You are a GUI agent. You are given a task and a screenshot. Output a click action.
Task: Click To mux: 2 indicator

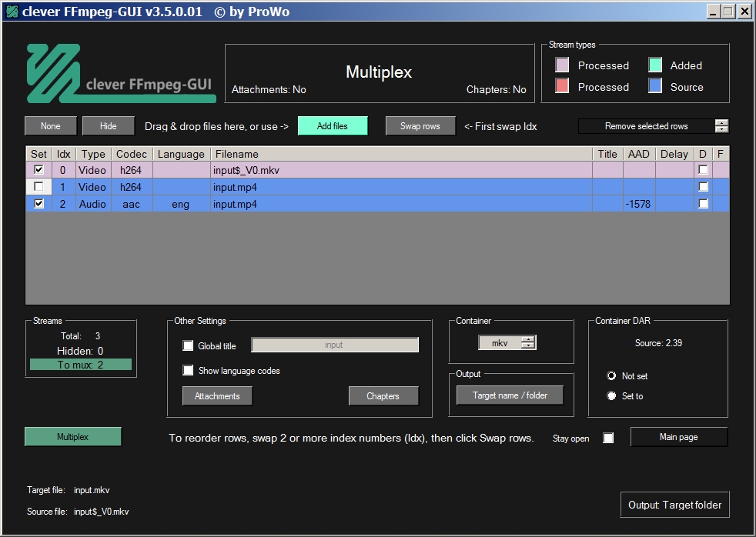(x=81, y=365)
